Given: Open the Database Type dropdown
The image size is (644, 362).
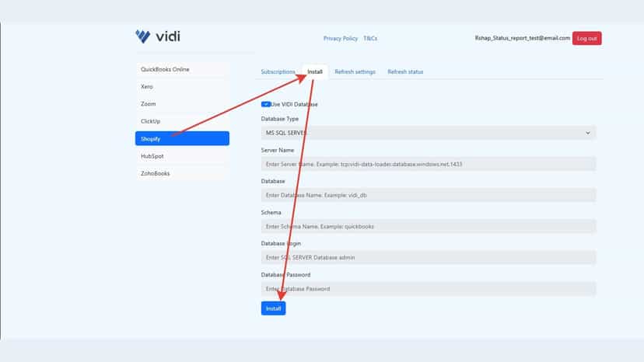Looking at the screenshot, I should [429, 133].
